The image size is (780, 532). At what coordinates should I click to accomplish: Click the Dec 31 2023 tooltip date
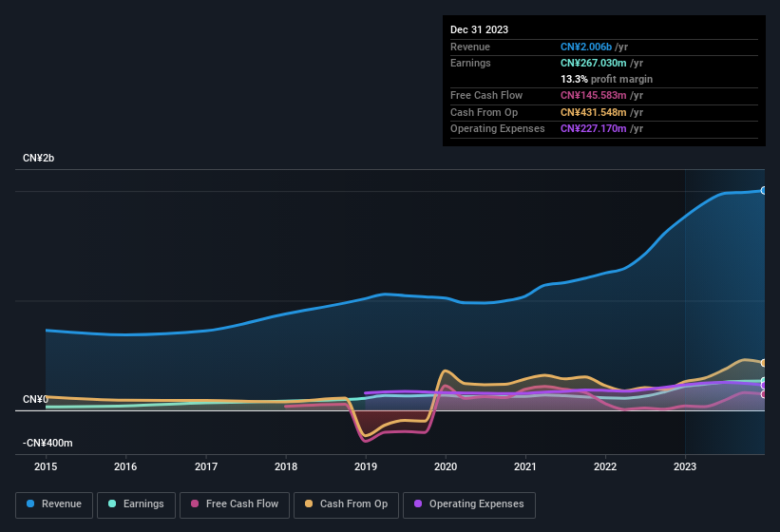(479, 29)
